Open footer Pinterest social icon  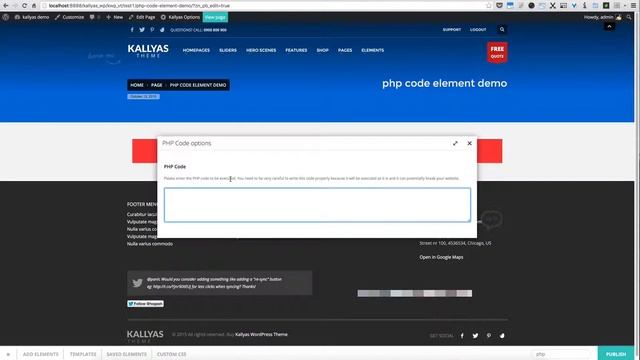tap(489, 336)
